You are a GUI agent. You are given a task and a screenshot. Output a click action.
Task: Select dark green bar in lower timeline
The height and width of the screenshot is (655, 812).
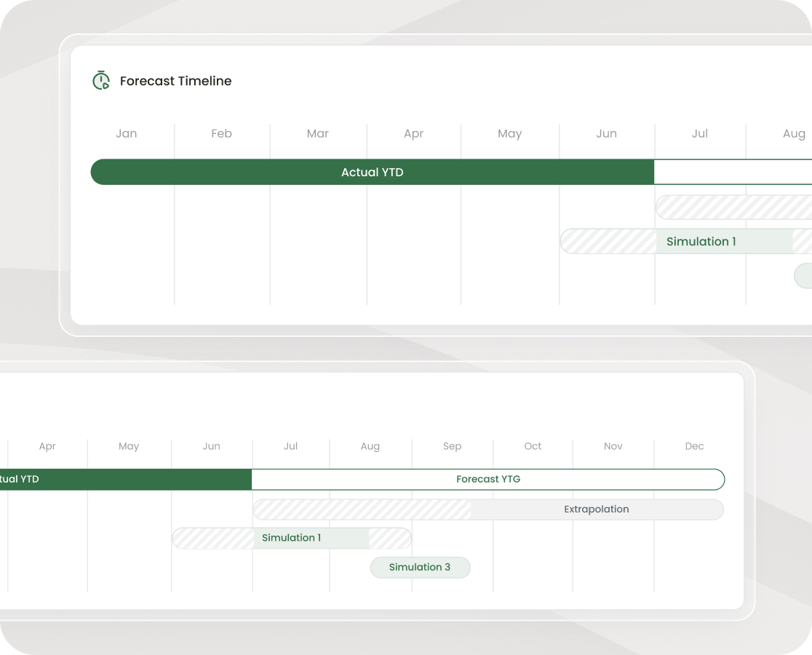coord(125,480)
